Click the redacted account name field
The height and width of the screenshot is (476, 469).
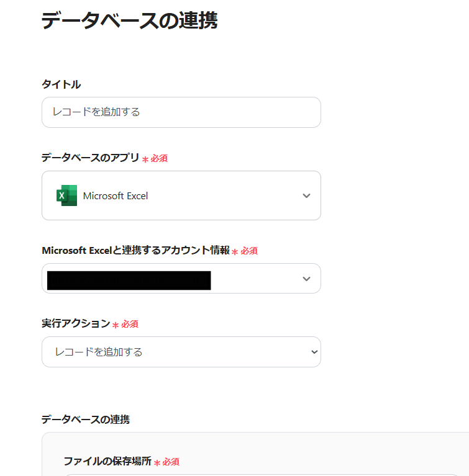click(129, 280)
